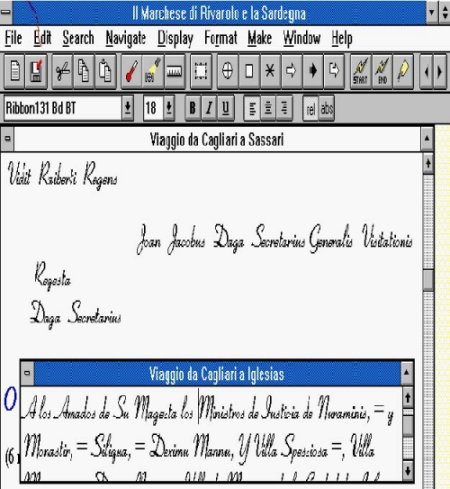This screenshot has height=489, width=450.
Task: Toggle Bold formatting button
Action: point(192,108)
